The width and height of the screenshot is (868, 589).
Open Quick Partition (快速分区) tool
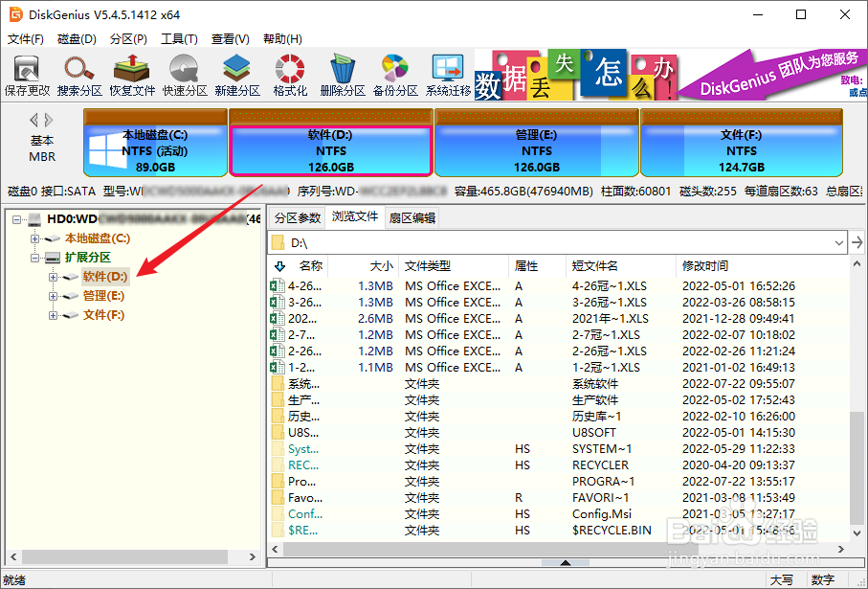pos(185,76)
